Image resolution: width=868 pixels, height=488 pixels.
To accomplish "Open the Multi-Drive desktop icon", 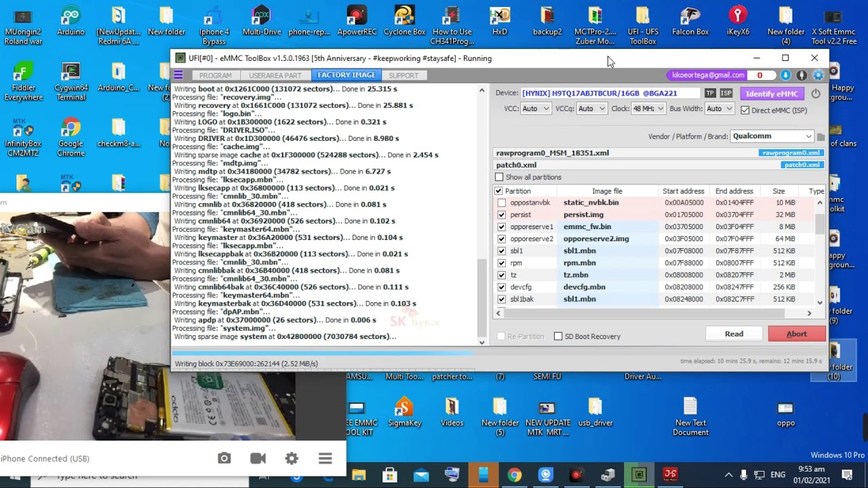I will pos(262,20).
